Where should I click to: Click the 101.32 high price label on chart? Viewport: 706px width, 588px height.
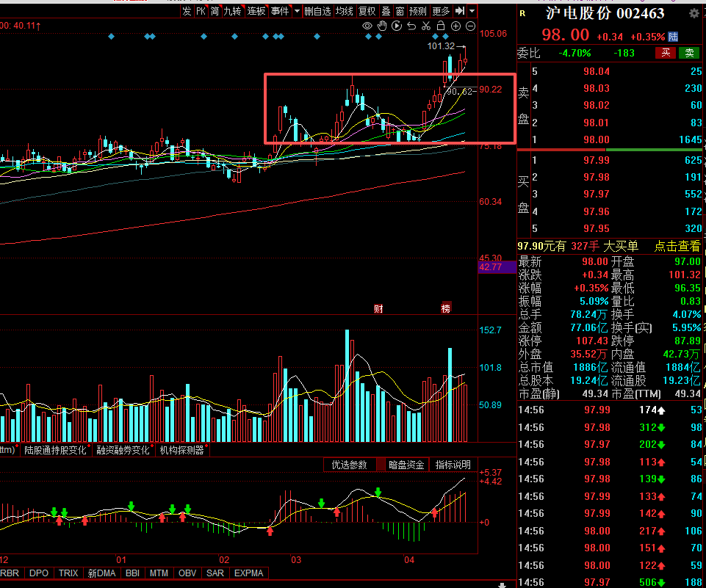(442, 46)
